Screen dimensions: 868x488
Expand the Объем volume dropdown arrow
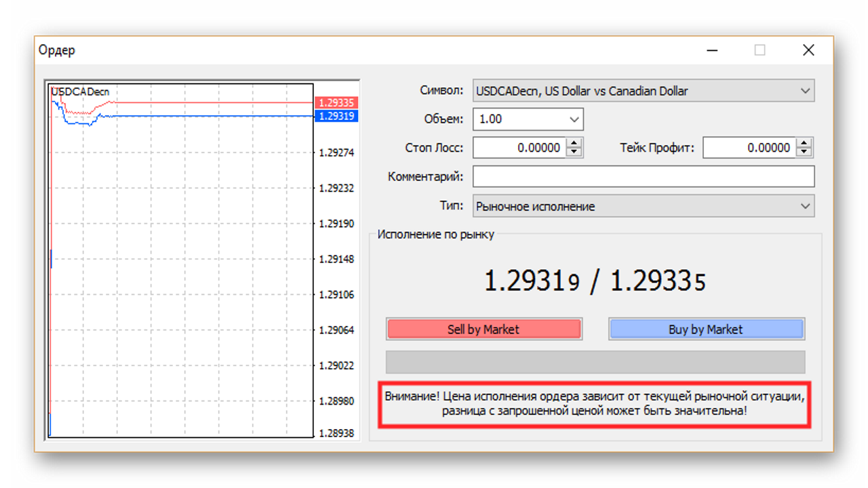pos(574,119)
